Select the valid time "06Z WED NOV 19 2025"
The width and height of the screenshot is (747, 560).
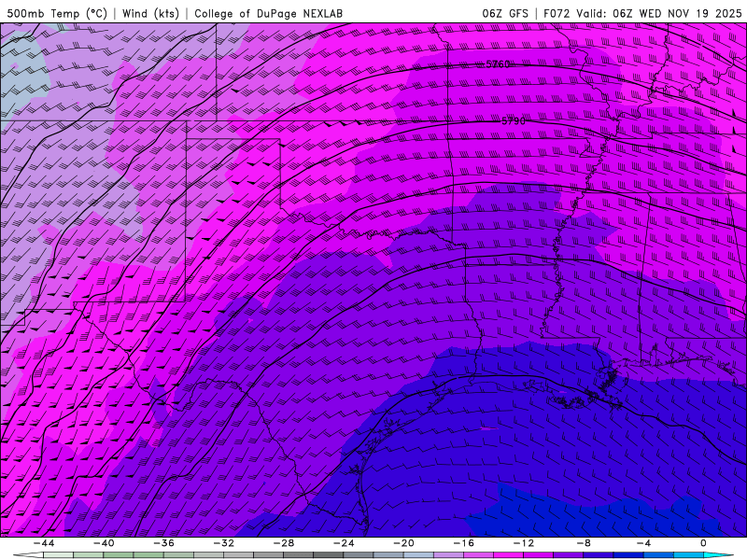(678, 13)
